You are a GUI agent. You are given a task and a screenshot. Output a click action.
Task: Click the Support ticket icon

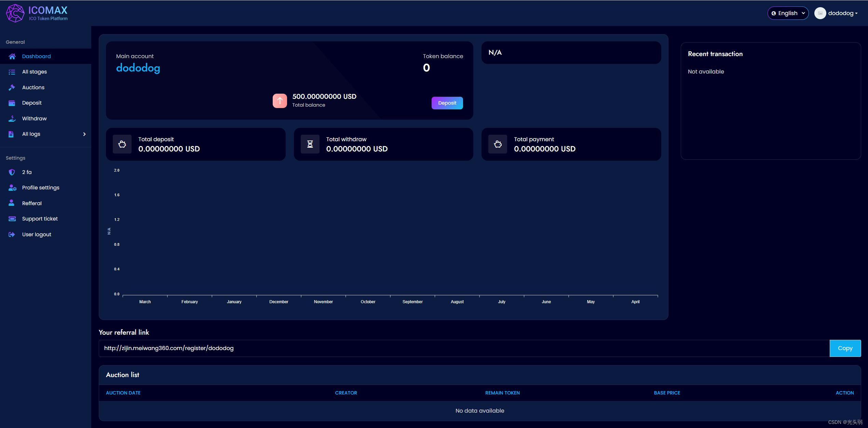tap(12, 219)
